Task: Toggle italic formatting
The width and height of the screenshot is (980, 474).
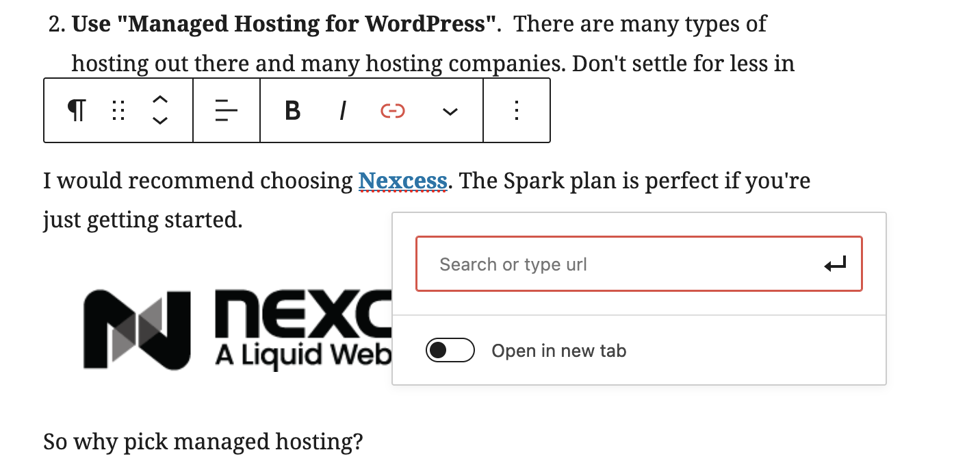Action: click(x=343, y=110)
